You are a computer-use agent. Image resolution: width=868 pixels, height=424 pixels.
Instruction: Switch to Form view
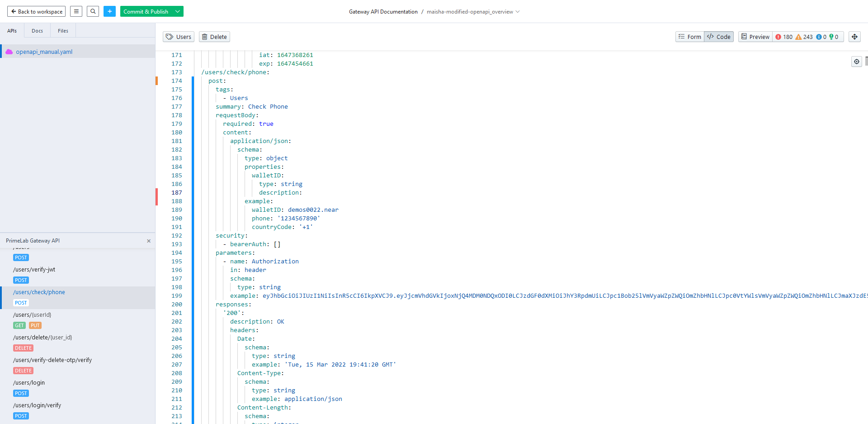point(690,37)
